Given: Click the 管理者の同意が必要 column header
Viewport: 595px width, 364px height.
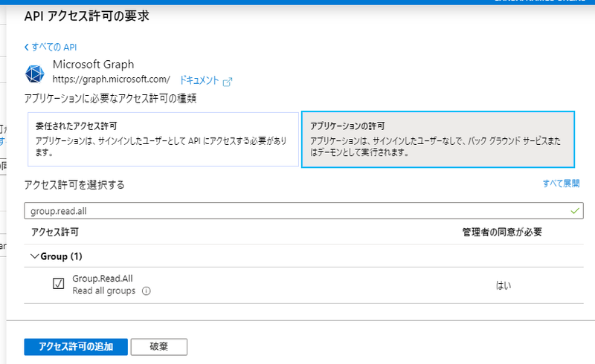Looking at the screenshot, I should (501, 232).
